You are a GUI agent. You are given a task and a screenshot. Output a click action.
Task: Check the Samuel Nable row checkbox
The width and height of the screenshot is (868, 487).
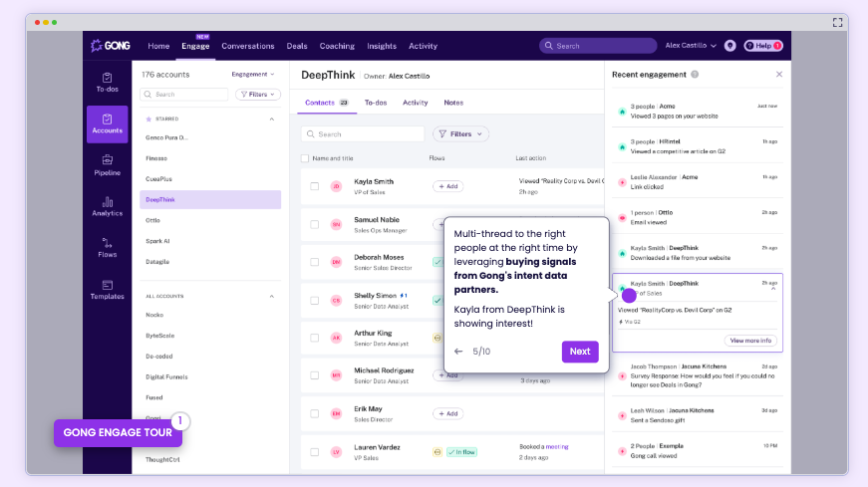(x=315, y=224)
